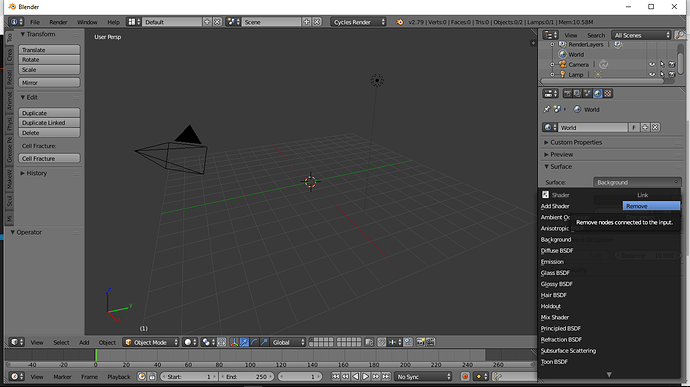Delete the Default screen layout with the X icon

[x=217, y=22]
